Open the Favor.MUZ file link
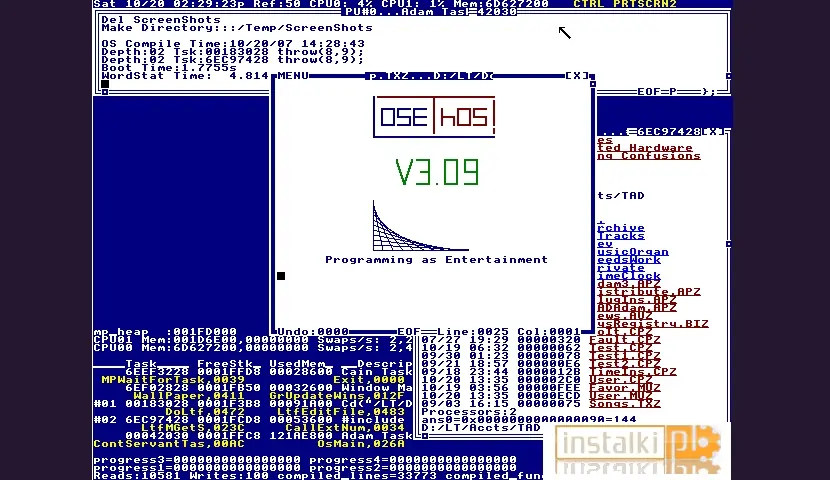This screenshot has width=830, height=480. tap(625, 387)
